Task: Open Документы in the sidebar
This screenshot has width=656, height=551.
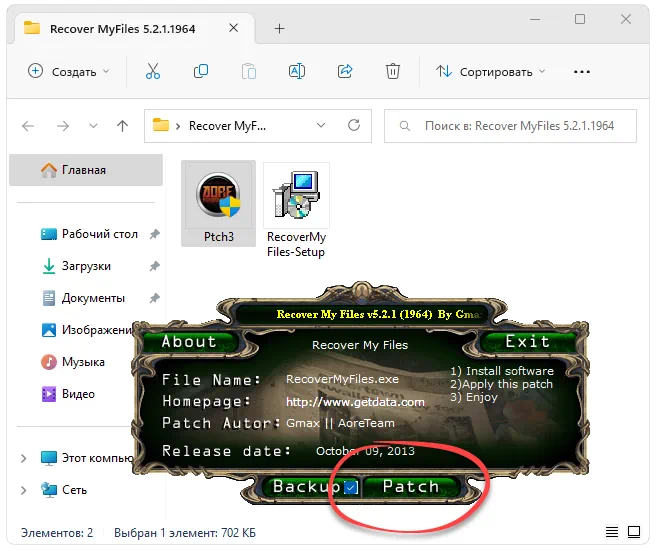Action: (x=84, y=298)
